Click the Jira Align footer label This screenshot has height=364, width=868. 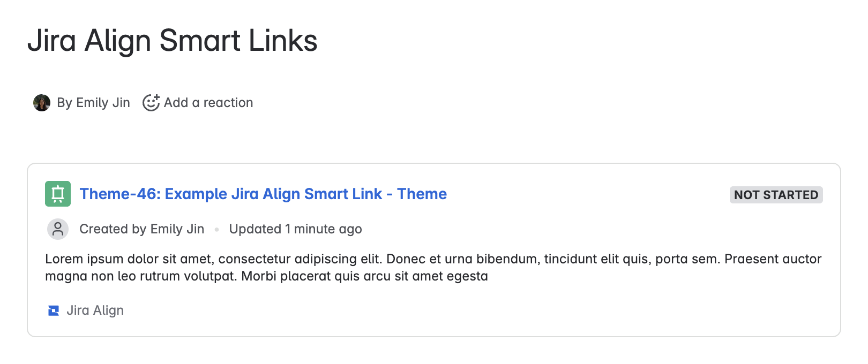tap(95, 310)
